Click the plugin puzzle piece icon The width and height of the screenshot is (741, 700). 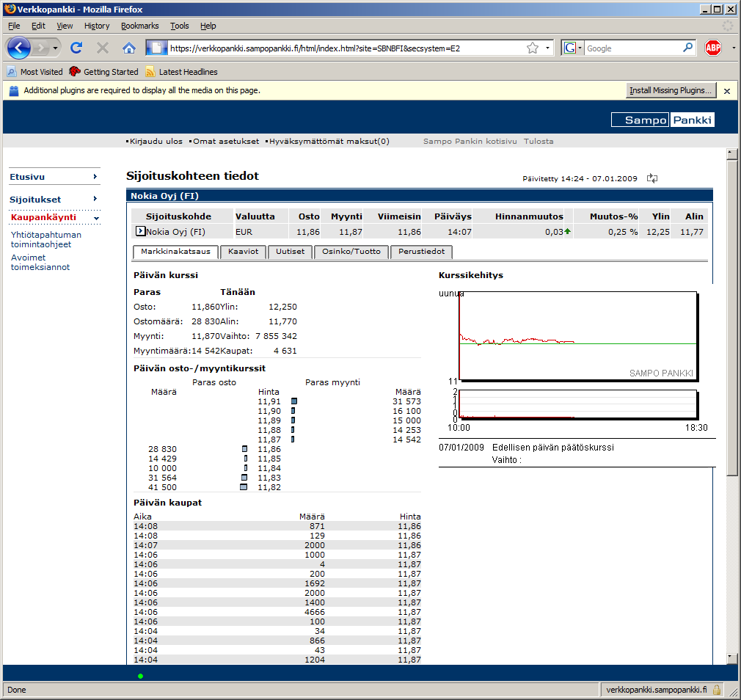coord(14,91)
